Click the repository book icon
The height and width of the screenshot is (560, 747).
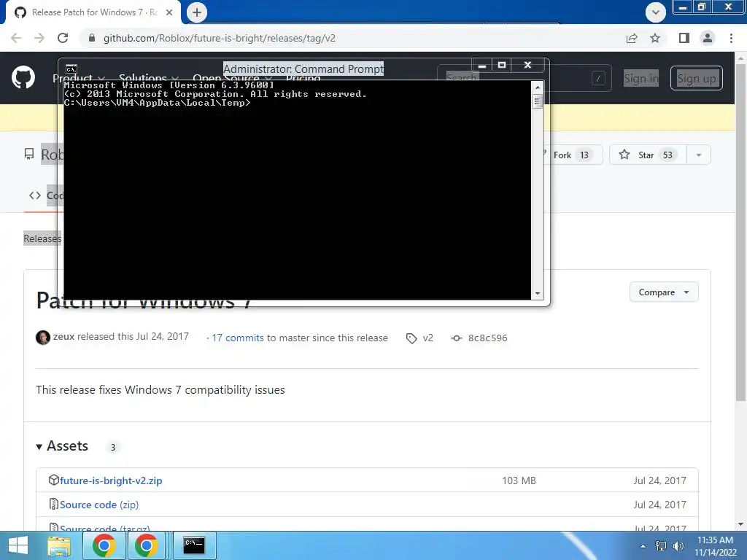coord(29,154)
